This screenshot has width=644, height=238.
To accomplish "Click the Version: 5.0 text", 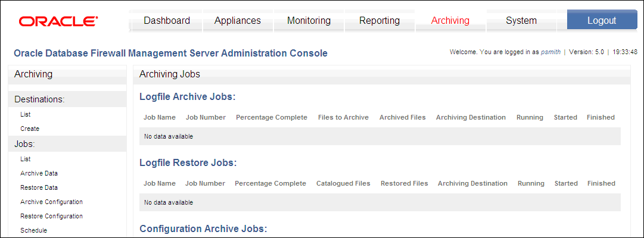I will coord(586,52).
